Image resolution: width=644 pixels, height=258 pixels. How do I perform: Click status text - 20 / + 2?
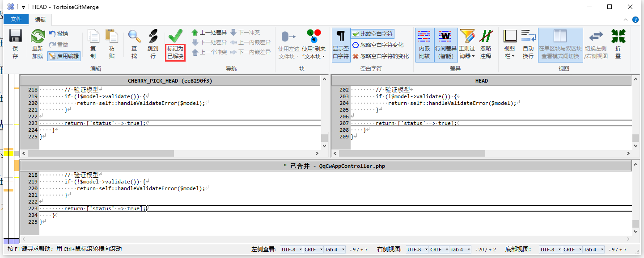click(486, 250)
